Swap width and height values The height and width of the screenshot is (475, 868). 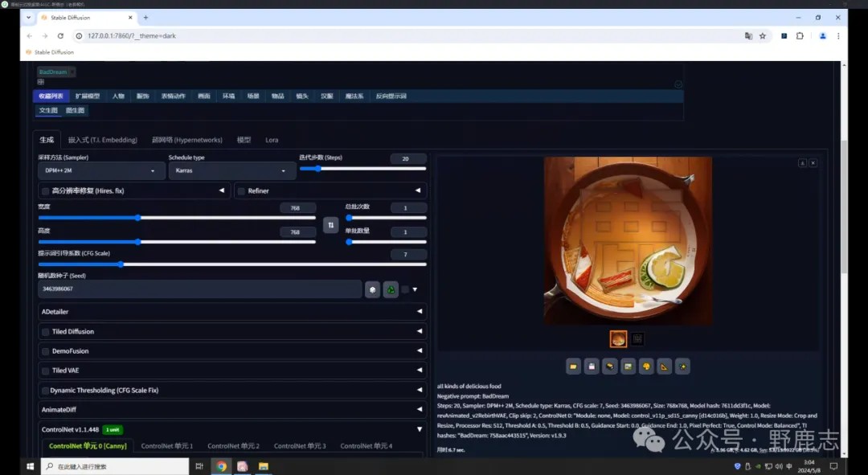(x=330, y=225)
